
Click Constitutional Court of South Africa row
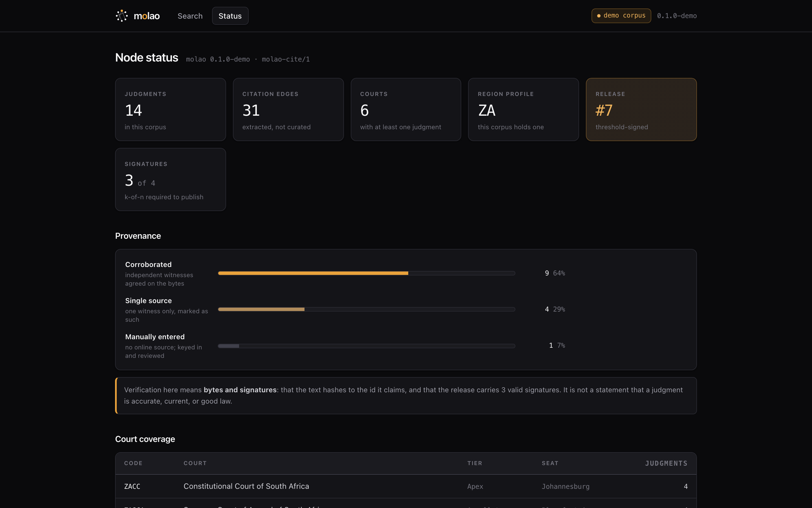tap(406, 486)
